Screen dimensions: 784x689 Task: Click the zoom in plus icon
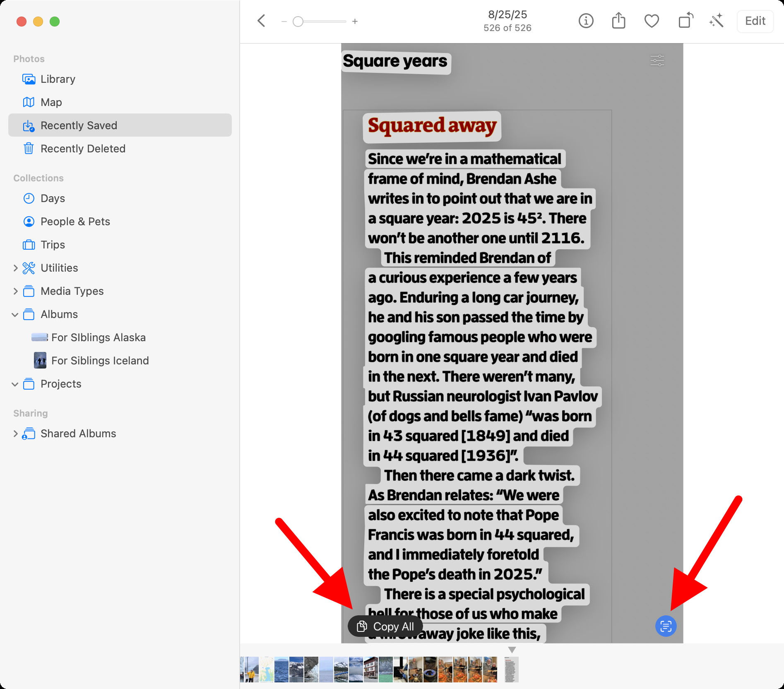pyautogui.click(x=355, y=22)
